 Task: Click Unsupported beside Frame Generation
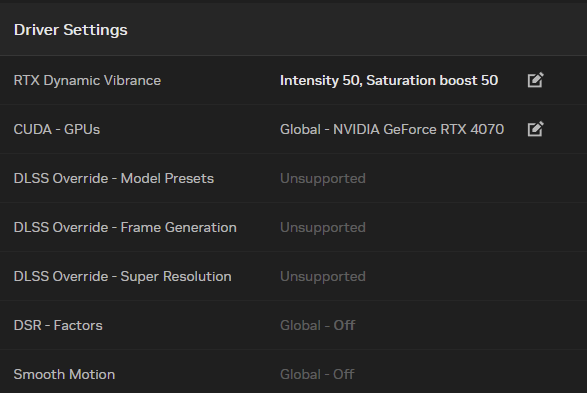(323, 228)
